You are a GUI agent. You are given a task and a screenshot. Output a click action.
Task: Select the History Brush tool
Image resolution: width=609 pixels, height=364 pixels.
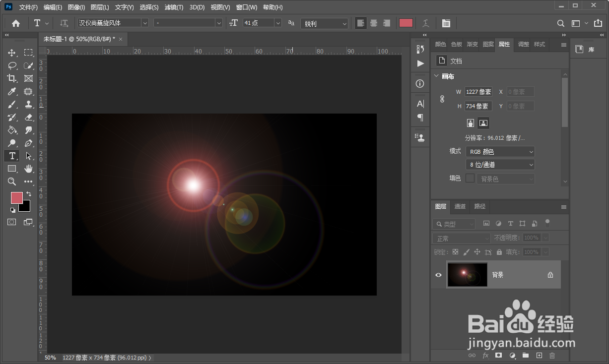point(12,117)
